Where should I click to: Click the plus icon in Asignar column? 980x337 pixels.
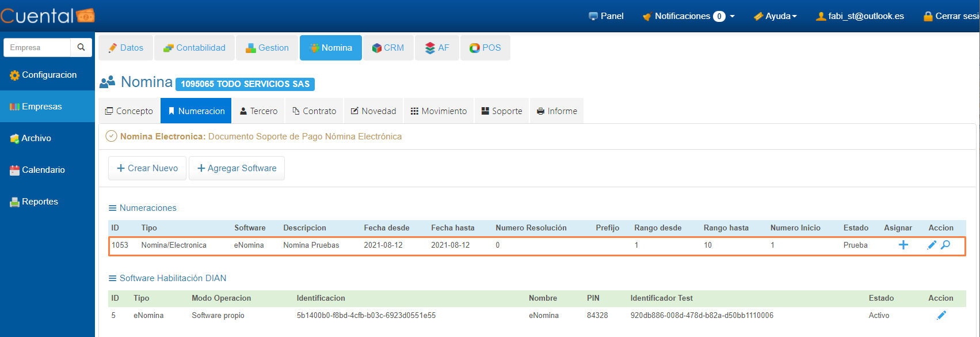pos(903,245)
